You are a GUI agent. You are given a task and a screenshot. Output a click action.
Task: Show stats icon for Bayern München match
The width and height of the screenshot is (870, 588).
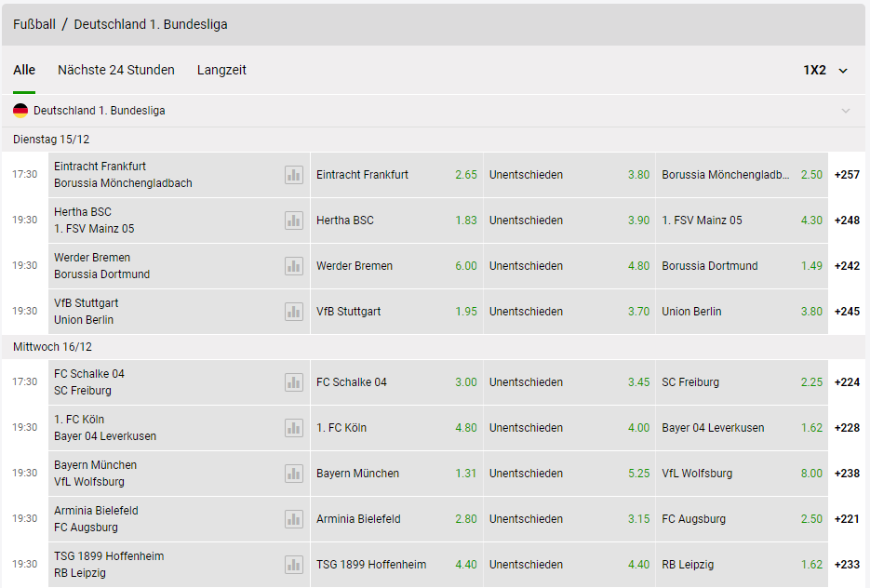pyautogui.click(x=294, y=474)
